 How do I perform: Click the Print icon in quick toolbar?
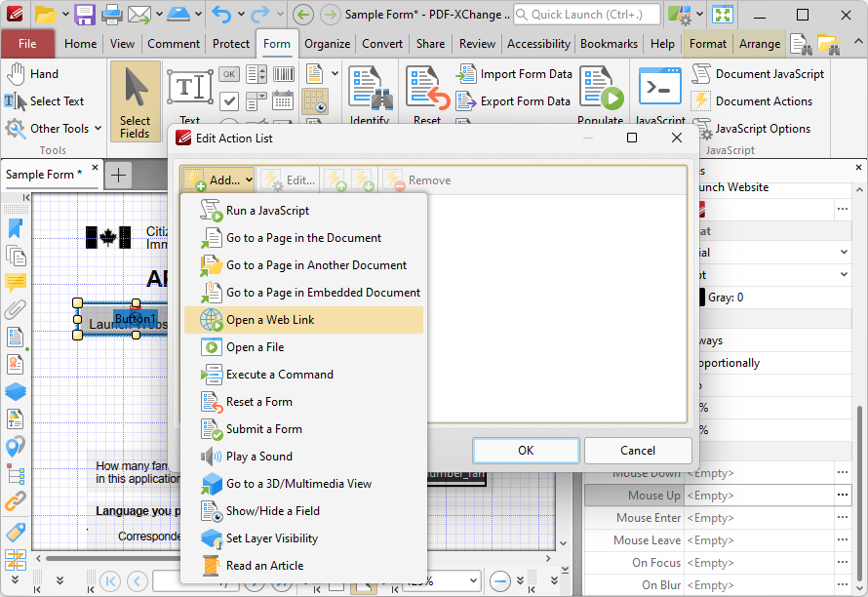111,15
